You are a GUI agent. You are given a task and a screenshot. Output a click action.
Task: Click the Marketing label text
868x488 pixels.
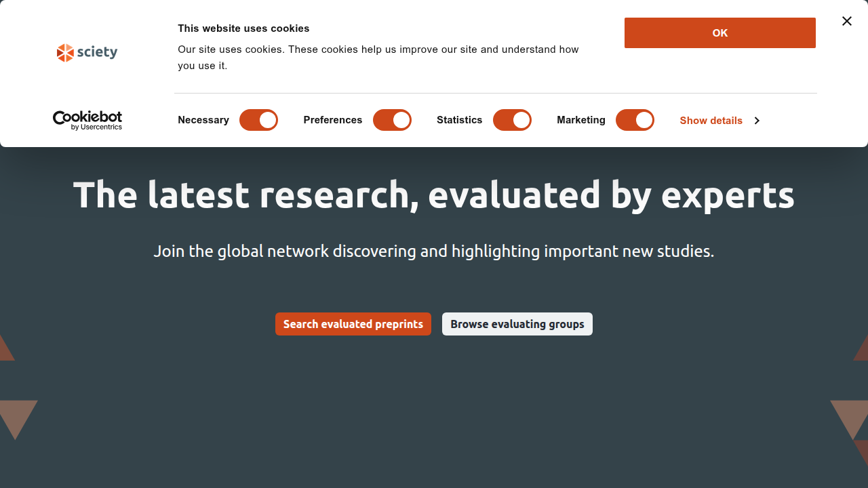point(581,120)
